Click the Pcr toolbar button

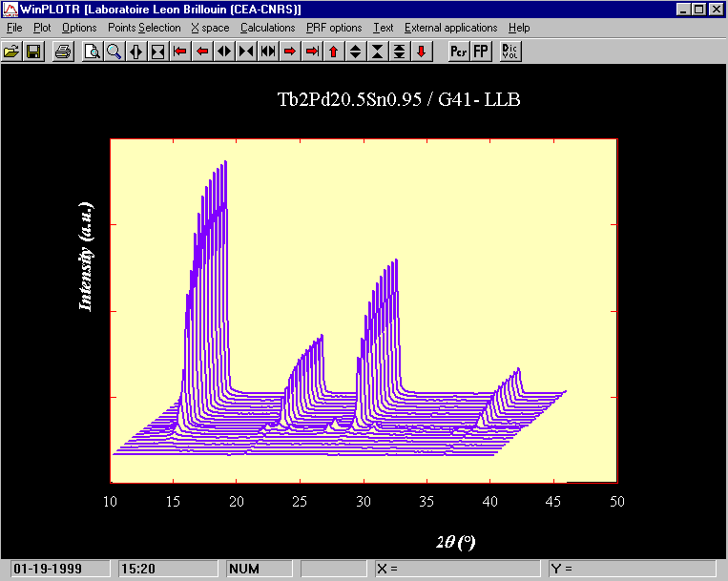pos(459,52)
